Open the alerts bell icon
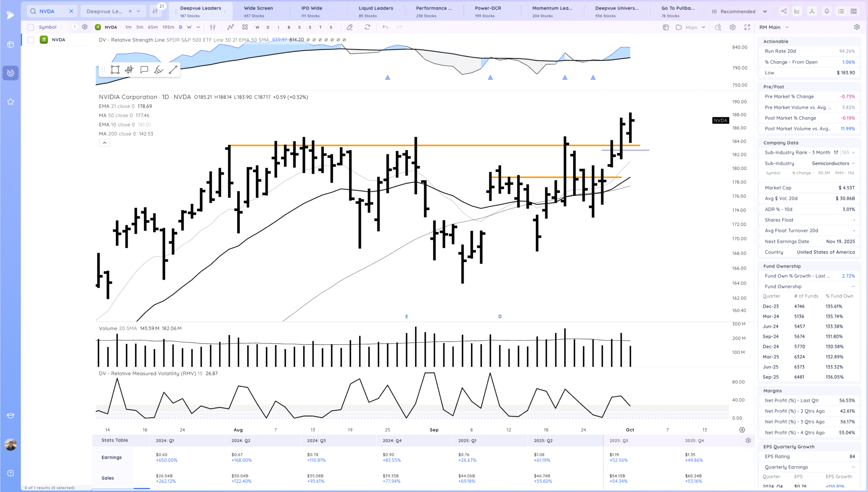 [x=827, y=11]
